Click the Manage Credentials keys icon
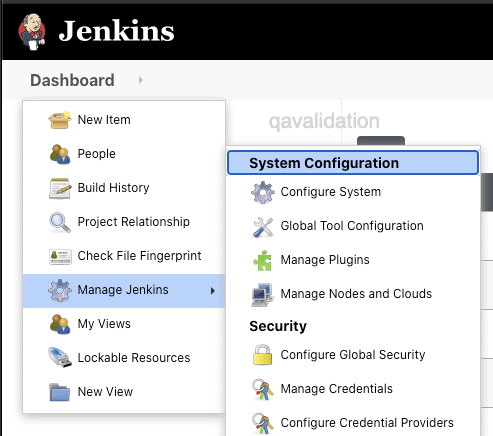The image size is (493, 436). pyautogui.click(x=263, y=389)
